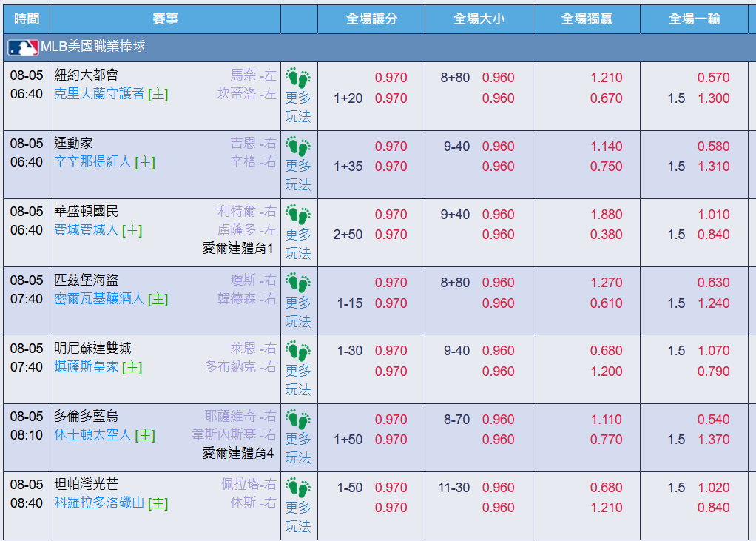
Task: Open 克里夫蘭守護者 team link
Action: 99,93
